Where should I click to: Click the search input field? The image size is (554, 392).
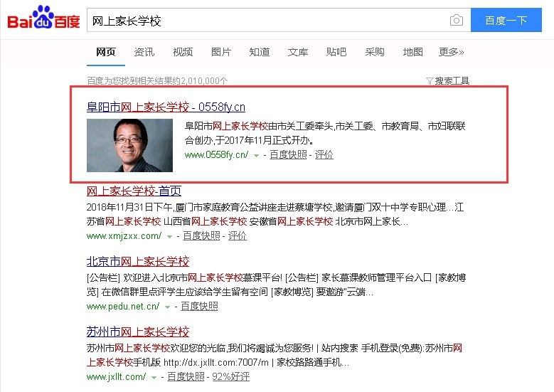[x=269, y=20]
